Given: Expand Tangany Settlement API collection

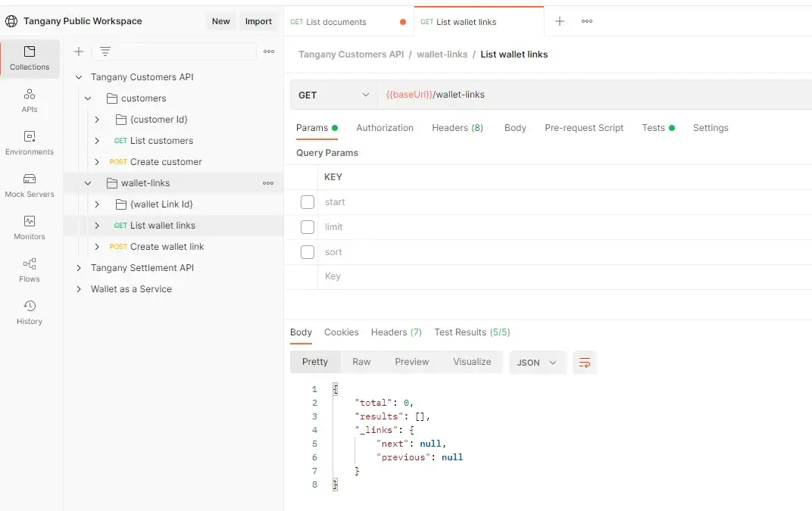Looking at the screenshot, I should click(x=79, y=268).
